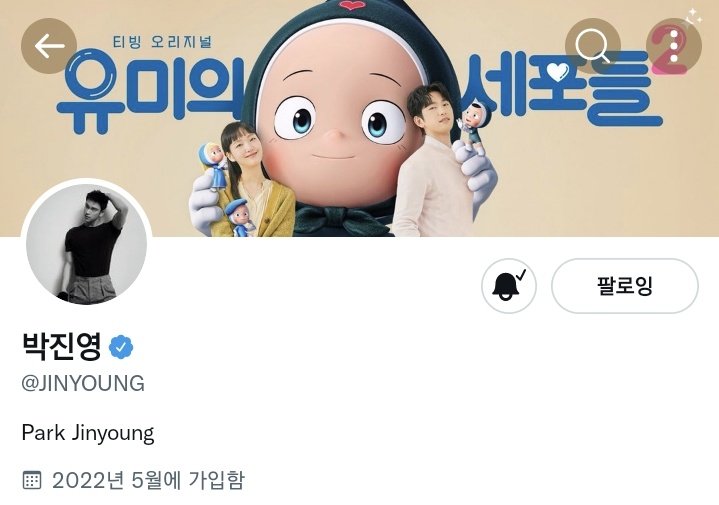Open the black-and-white profile avatar photo
Viewport: 719px width, 505px height.
(87, 244)
